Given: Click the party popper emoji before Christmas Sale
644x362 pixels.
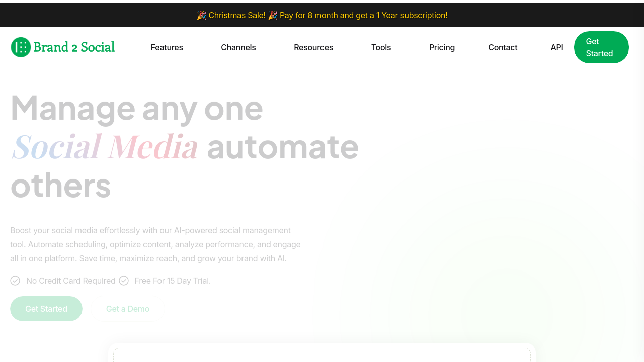Looking at the screenshot, I should pos(201,15).
